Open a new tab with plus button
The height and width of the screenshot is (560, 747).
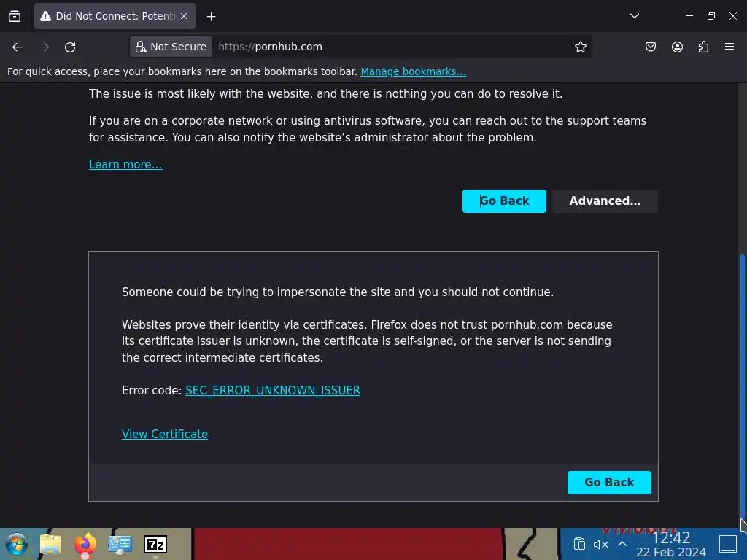click(x=211, y=17)
